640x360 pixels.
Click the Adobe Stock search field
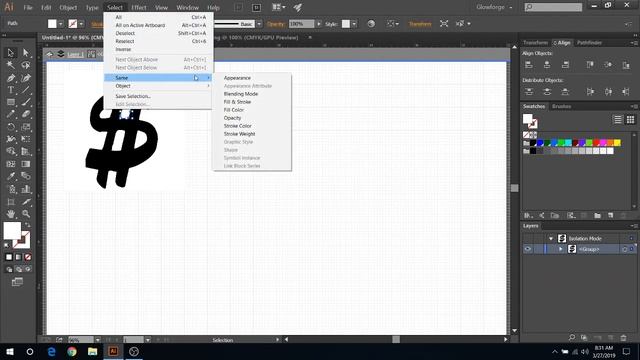[x=553, y=7]
